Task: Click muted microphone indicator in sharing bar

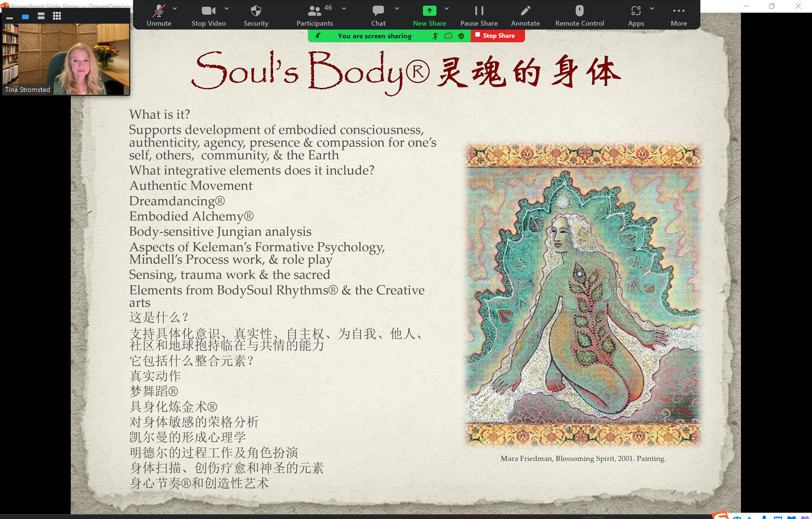Action: tap(435, 36)
